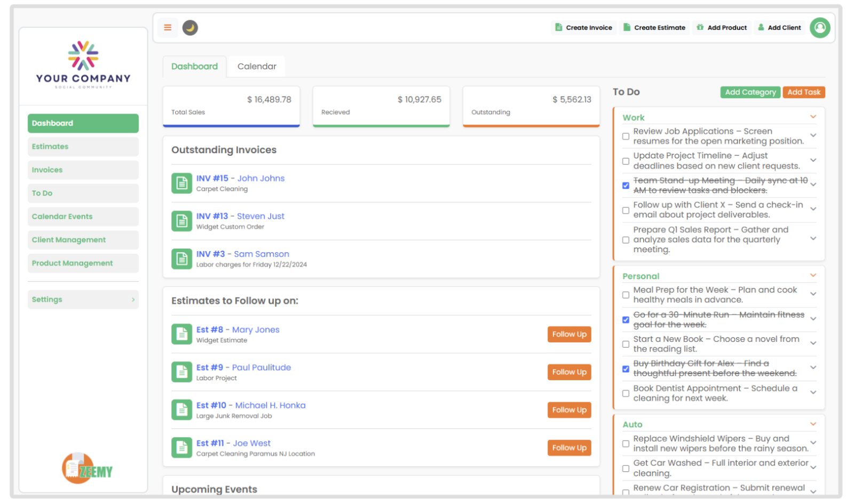This screenshot has width=854, height=504.
Task: Collapse the Work category chevron
Action: pos(813,116)
